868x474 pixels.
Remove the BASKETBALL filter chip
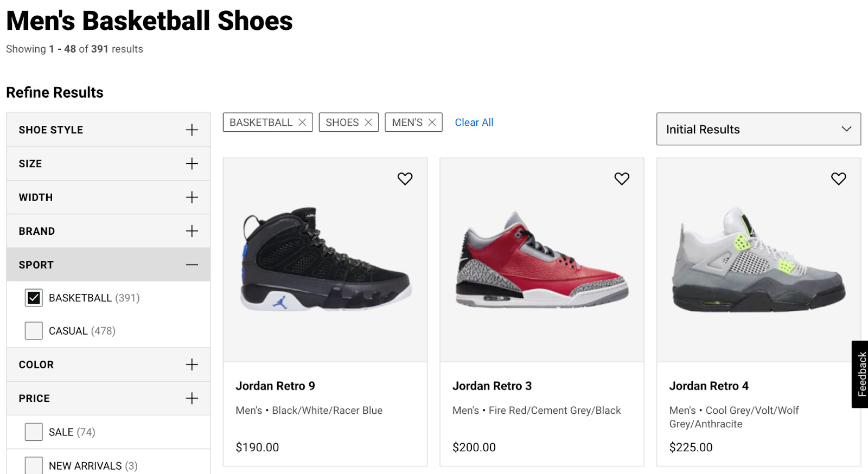pyautogui.click(x=303, y=122)
